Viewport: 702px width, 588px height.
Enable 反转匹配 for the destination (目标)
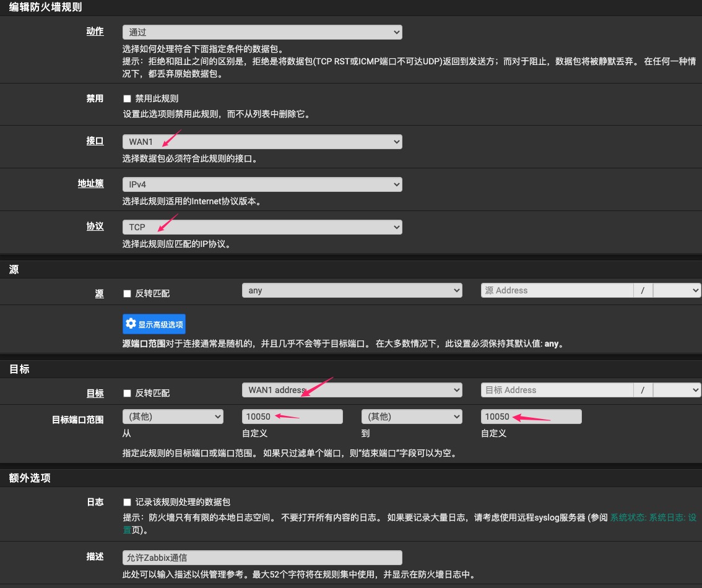click(x=128, y=393)
